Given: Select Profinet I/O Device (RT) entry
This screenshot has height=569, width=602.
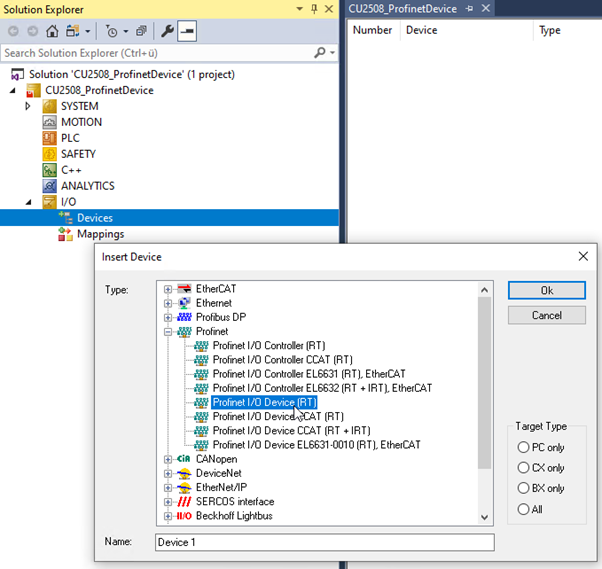Looking at the screenshot, I should coord(264,402).
